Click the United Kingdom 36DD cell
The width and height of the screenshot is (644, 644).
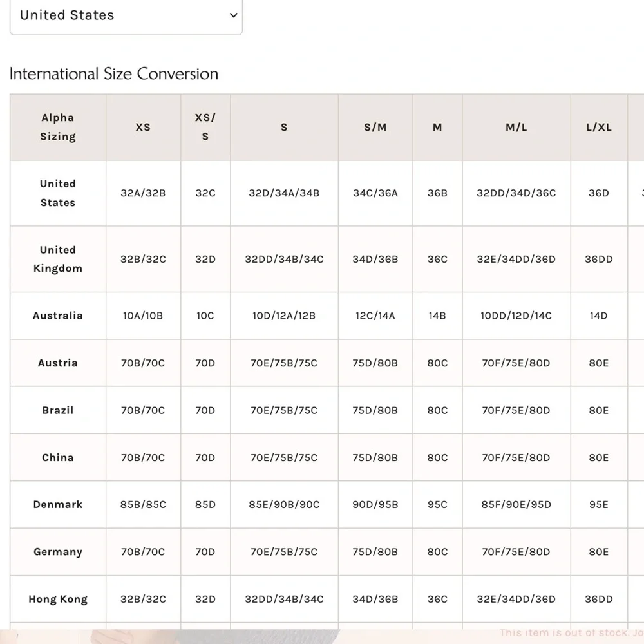599,259
